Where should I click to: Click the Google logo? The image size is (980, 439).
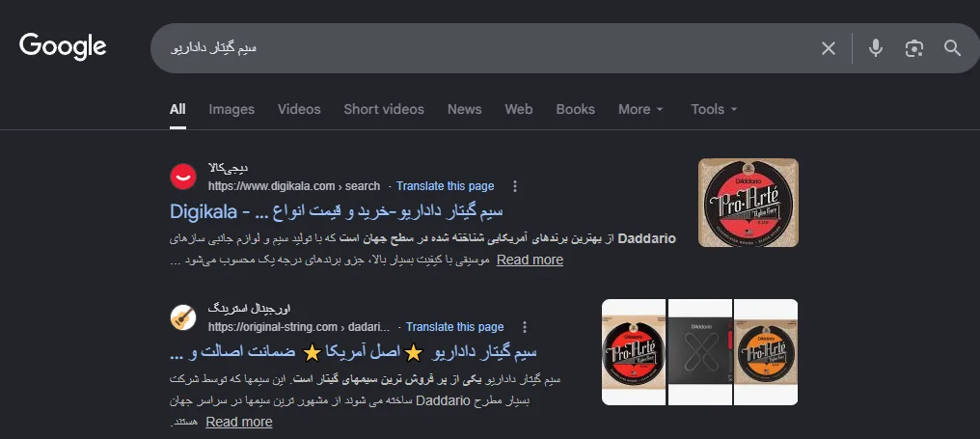pyautogui.click(x=63, y=47)
